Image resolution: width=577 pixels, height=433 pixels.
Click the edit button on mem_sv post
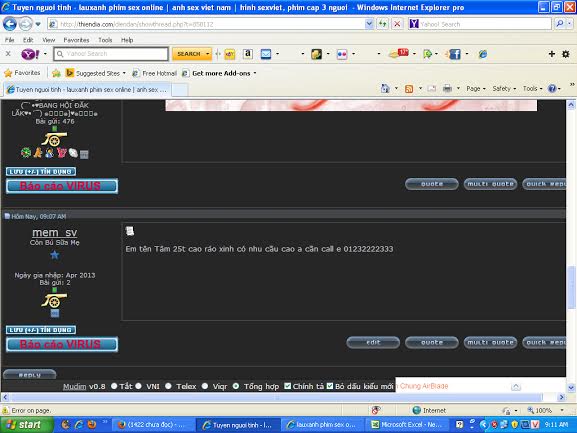click(x=373, y=343)
